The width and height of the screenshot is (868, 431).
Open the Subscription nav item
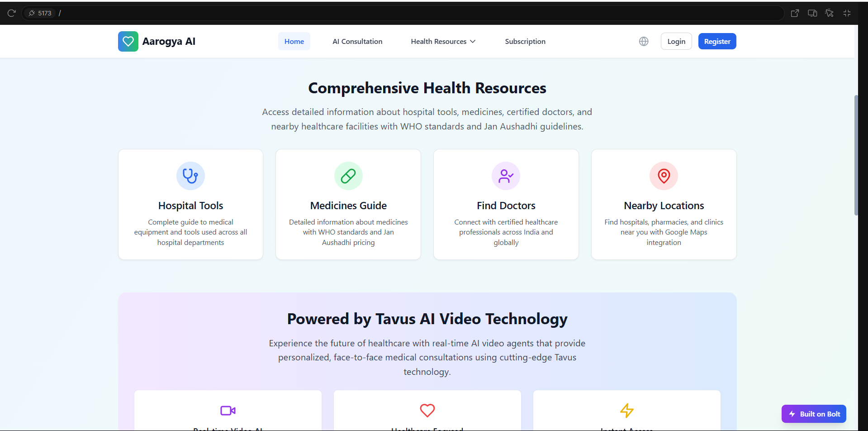[x=525, y=41]
